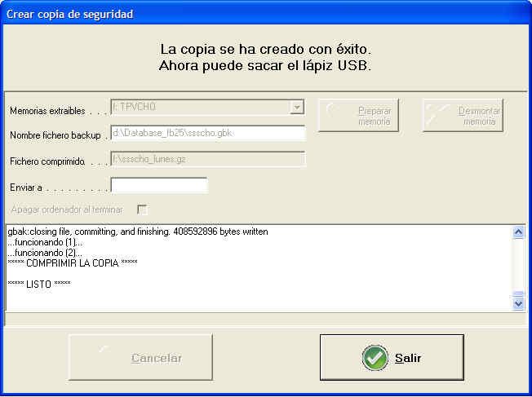The width and height of the screenshot is (532, 397).
Task: Click the Fichero comprimido path field
Action: (x=207, y=159)
